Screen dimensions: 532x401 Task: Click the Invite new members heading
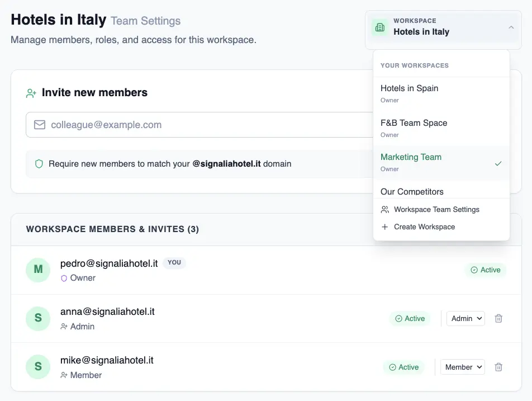tap(94, 93)
